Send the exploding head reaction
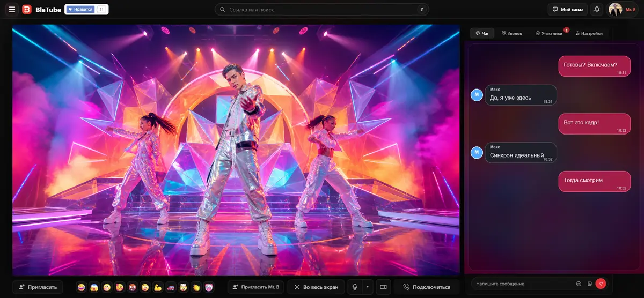 point(184,287)
